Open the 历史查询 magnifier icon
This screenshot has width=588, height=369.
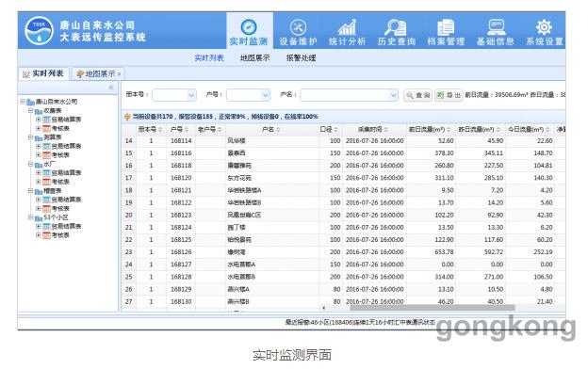pyautogui.click(x=396, y=27)
